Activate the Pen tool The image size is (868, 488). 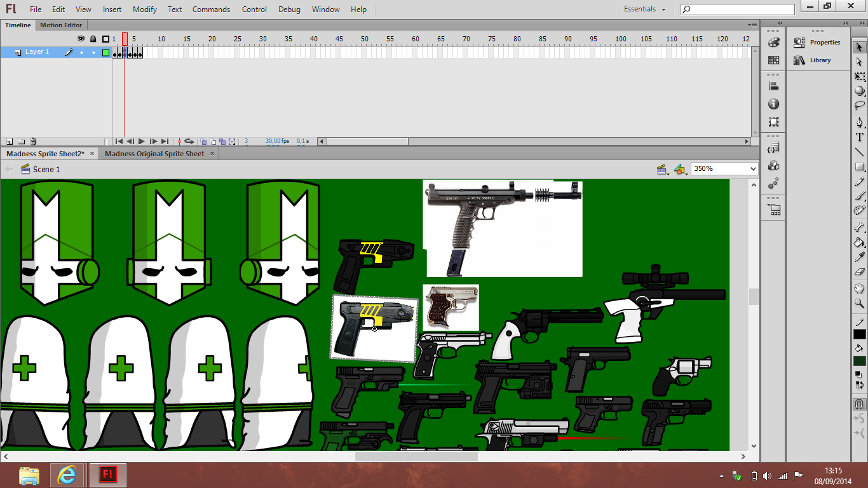tap(859, 123)
